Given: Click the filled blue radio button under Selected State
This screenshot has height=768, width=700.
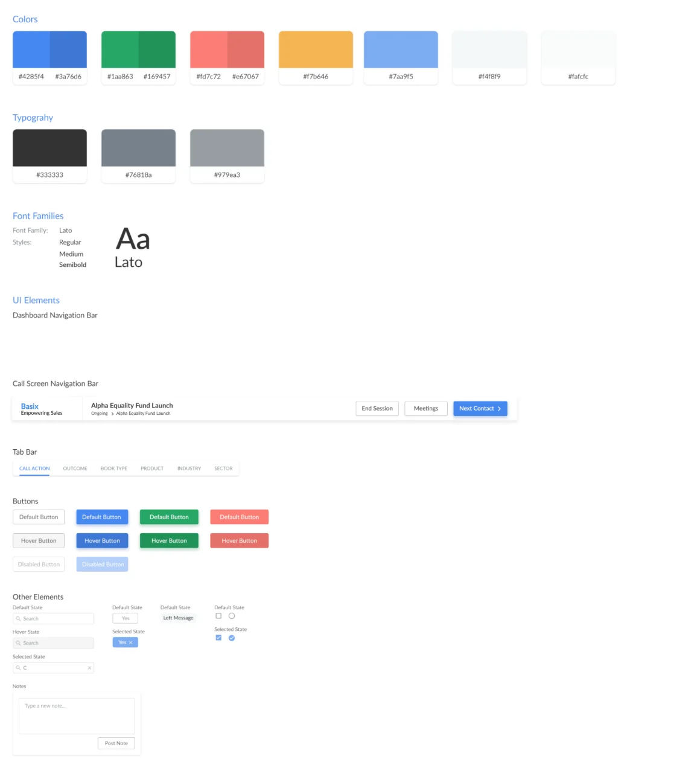Looking at the screenshot, I should click(x=232, y=638).
